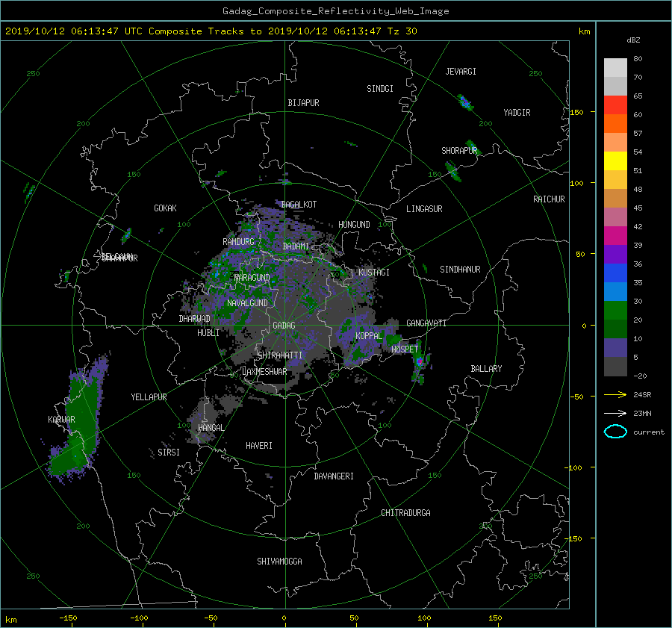Select the red 65 dBZ color swatch
The image size is (672, 628).
(x=615, y=105)
